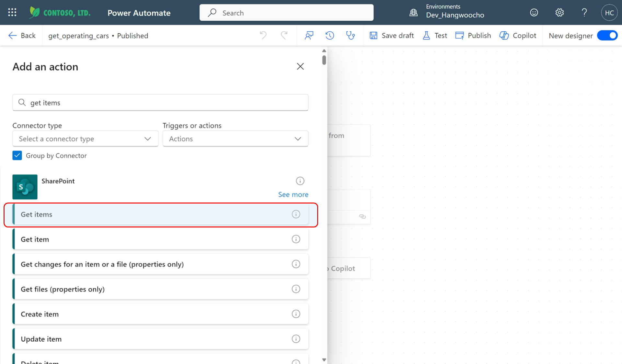Image resolution: width=622 pixels, height=364 pixels.
Task: Click scrollbar down arrow in action panel
Action: tap(324, 360)
